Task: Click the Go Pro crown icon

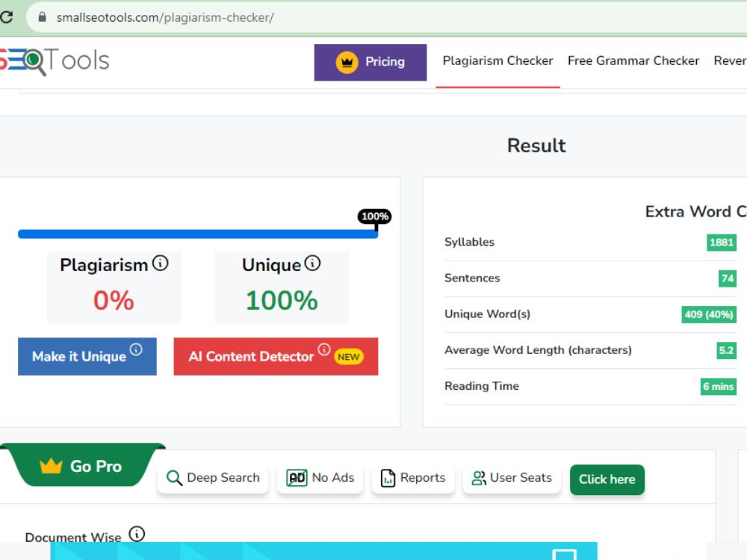Action: click(x=51, y=466)
